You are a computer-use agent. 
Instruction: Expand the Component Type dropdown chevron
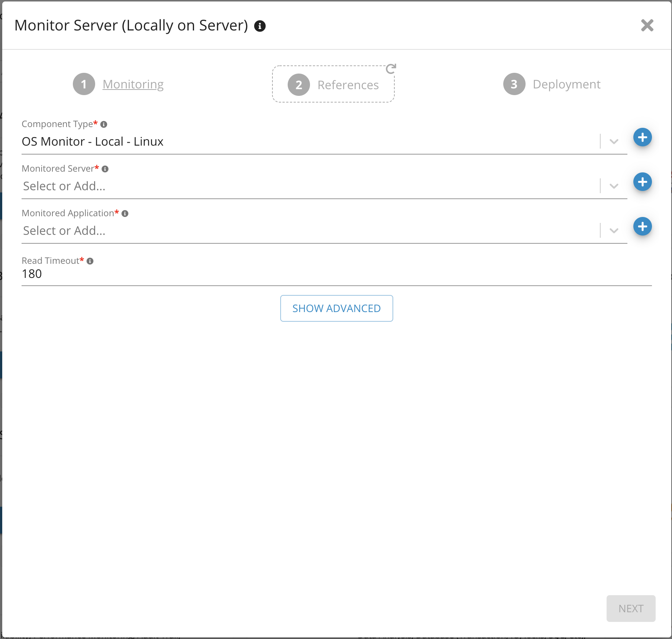[x=614, y=142]
